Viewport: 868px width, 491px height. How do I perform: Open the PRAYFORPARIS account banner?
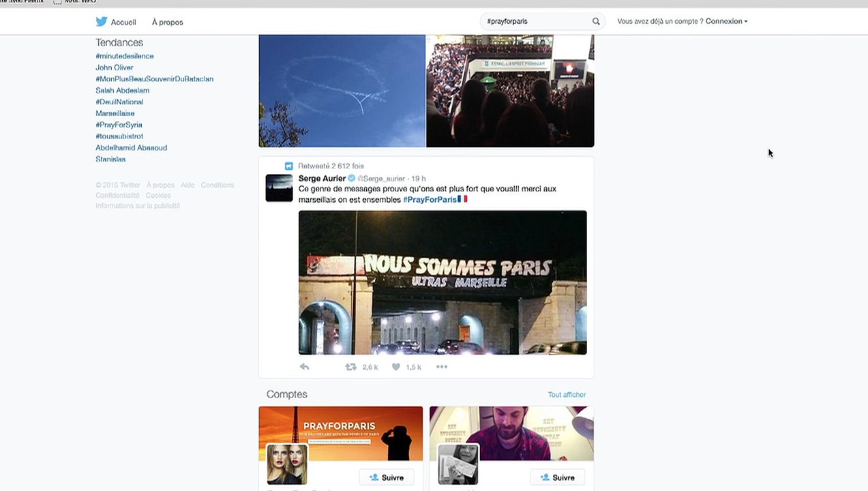pos(341,433)
